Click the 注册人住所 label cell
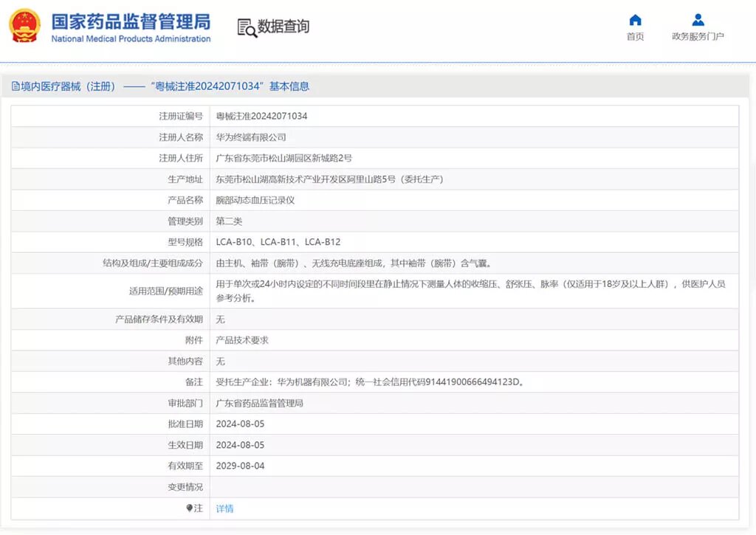The image size is (756, 535). pyautogui.click(x=111, y=158)
